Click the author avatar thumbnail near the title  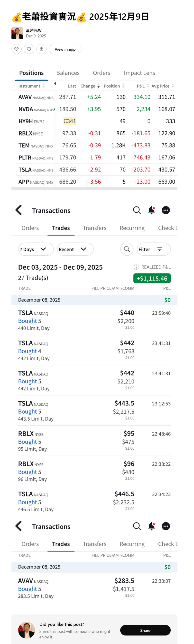click(17, 33)
